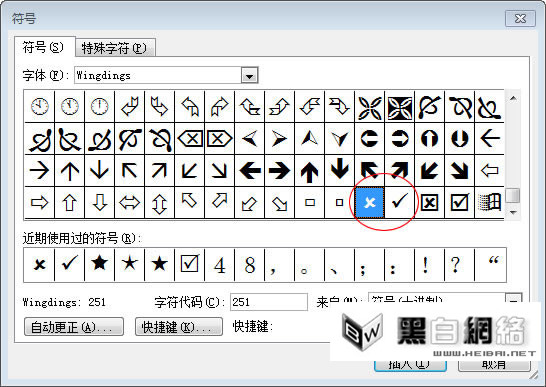Open the 来自 source dropdown arrow
This screenshot has width=546, height=387.
tap(514, 300)
